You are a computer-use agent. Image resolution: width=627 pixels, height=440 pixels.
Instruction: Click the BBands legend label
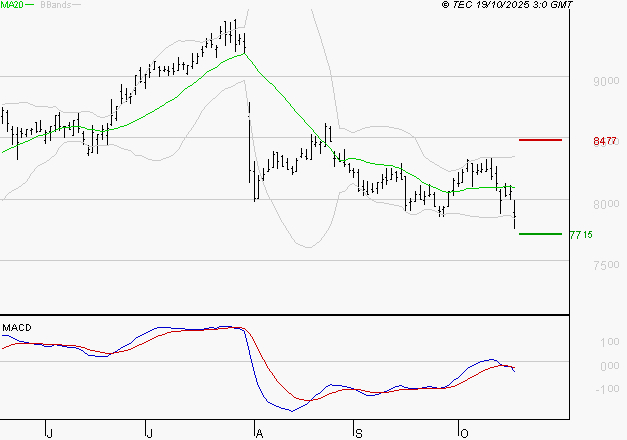(x=56, y=5)
